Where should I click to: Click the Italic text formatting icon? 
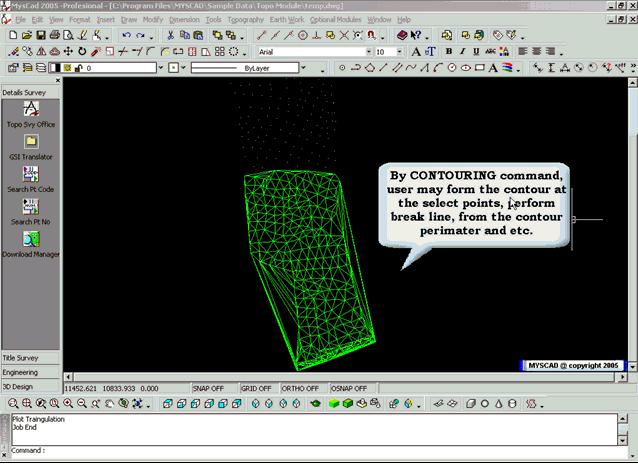(462, 51)
